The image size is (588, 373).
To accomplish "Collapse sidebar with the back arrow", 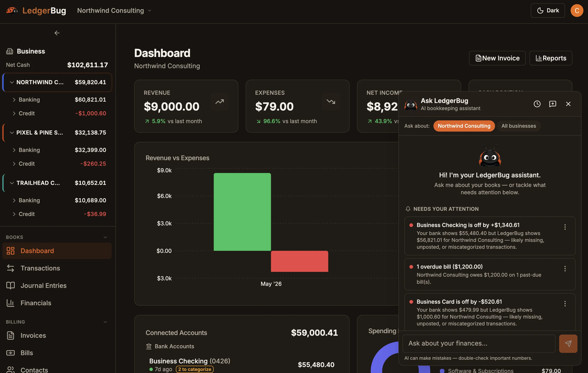I will pos(57,33).
